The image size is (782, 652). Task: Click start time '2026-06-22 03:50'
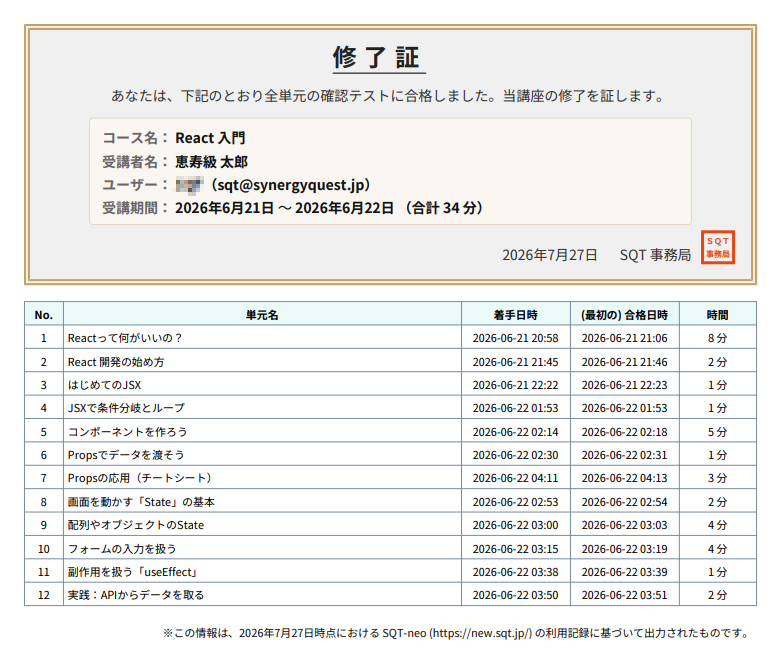coord(516,595)
